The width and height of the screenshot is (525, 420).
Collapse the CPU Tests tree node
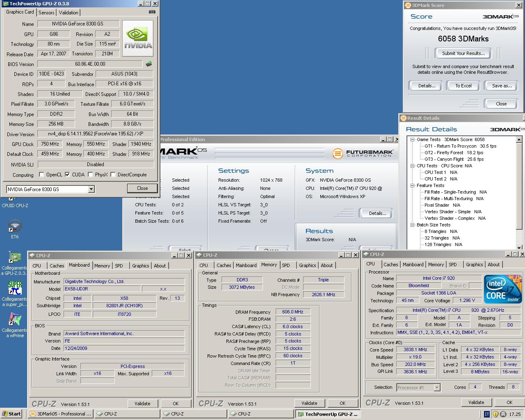click(x=413, y=166)
